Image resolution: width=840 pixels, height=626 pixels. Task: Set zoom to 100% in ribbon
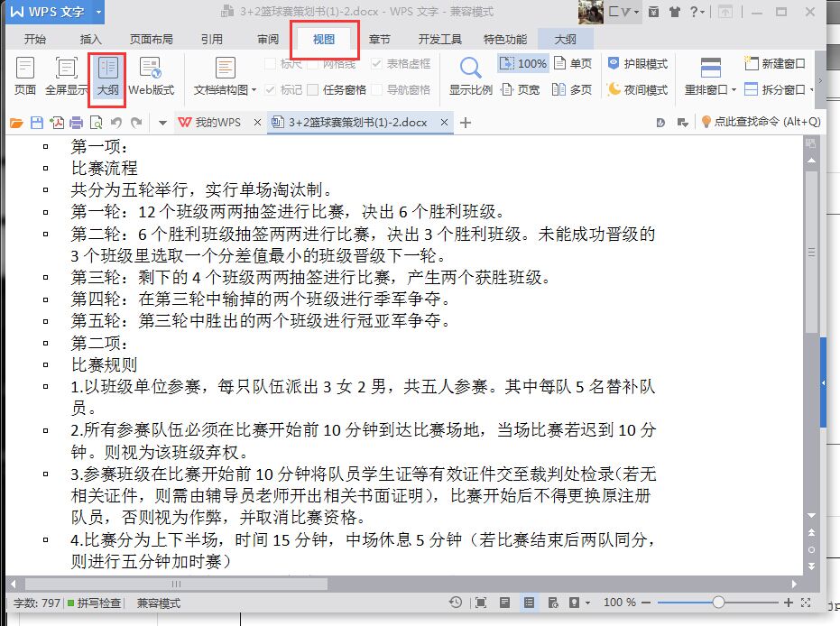point(523,64)
